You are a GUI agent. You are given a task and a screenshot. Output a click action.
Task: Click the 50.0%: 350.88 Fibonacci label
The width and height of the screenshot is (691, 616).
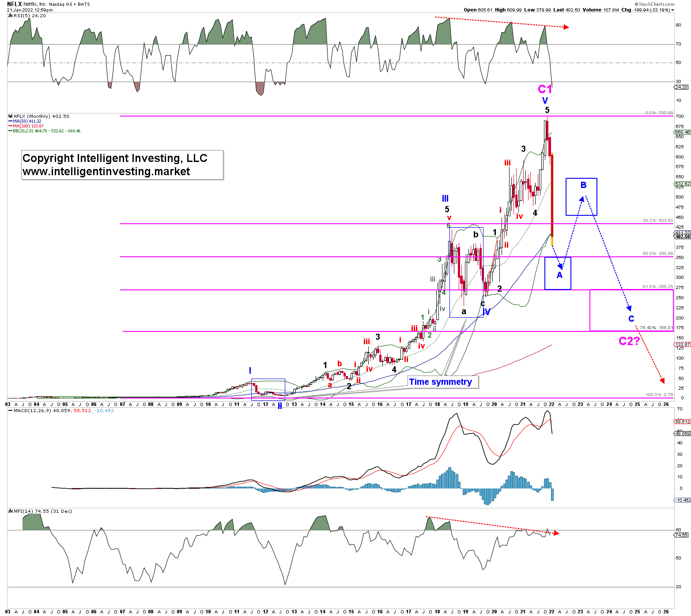[x=658, y=254]
